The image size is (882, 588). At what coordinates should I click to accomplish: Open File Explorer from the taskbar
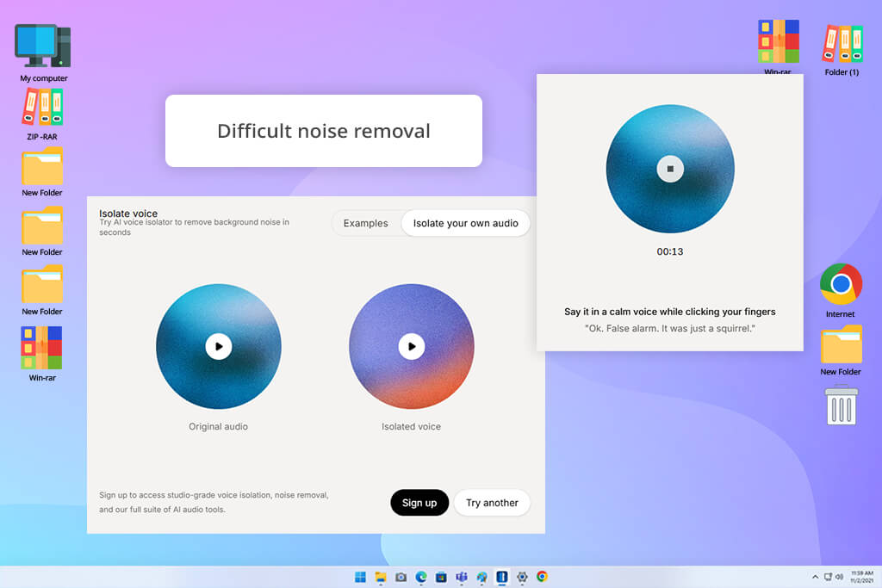click(x=381, y=577)
